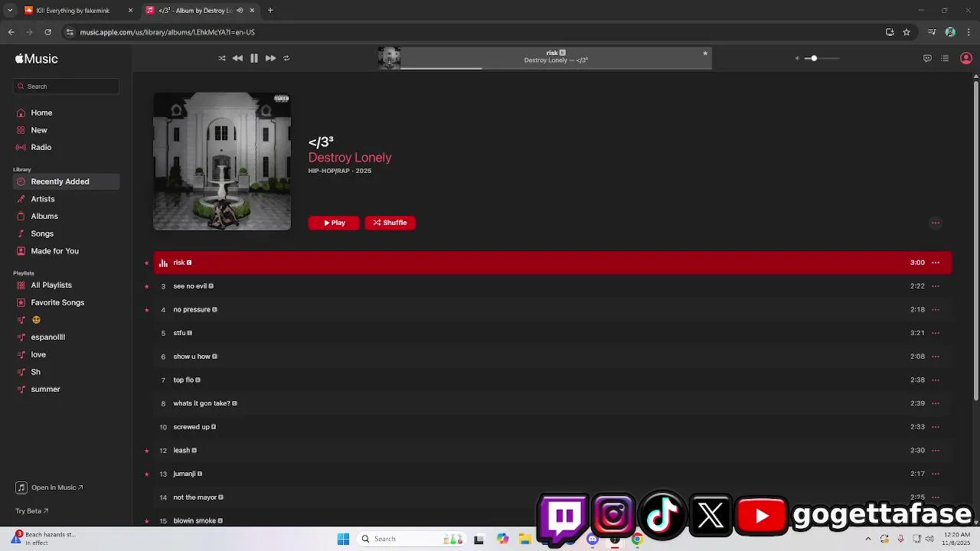This screenshot has width=980, height=551.
Task: Open more options for show u how
Action: point(936,357)
